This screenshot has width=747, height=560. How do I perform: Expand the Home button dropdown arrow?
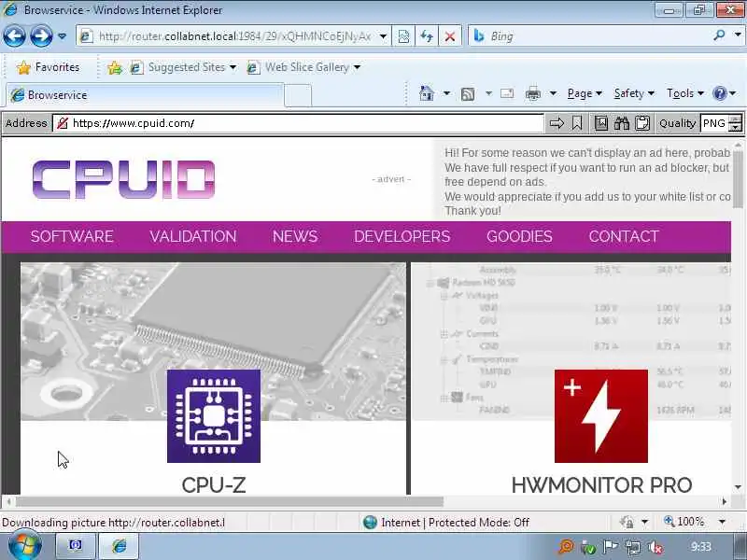[x=446, y=93]
